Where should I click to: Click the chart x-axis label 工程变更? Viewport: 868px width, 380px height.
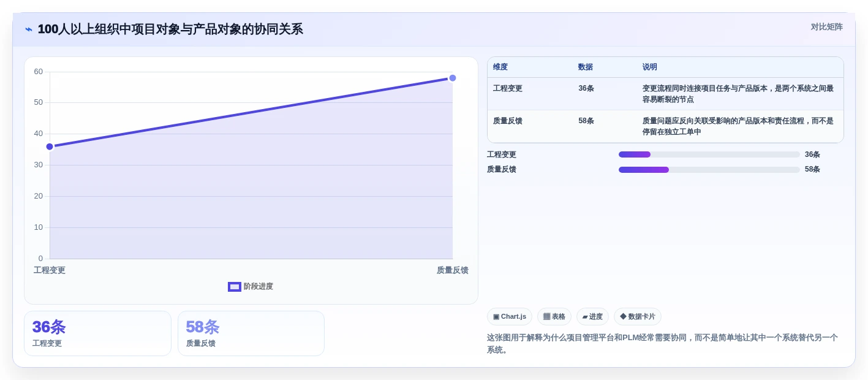pyautogui.click(x=50, y=270)
